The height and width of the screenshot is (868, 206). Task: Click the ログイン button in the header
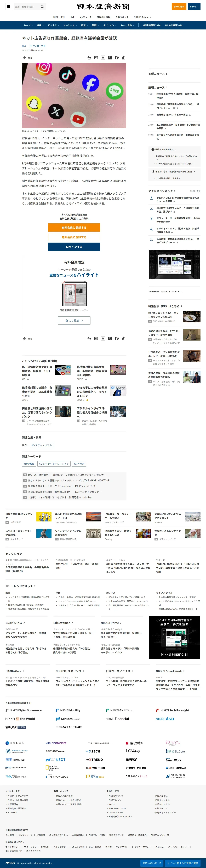point(194,6)
